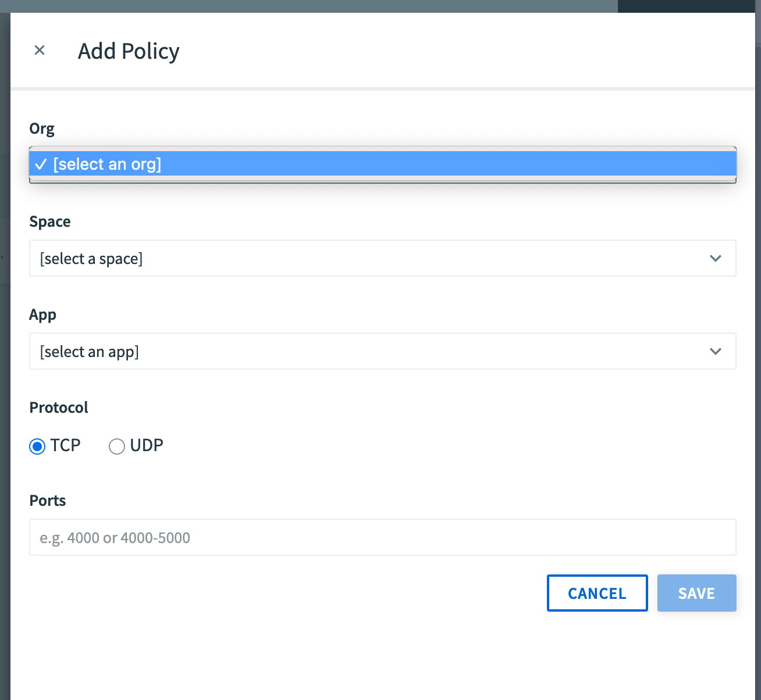Select the UDP protocol radio button

(x=117, y=447)
